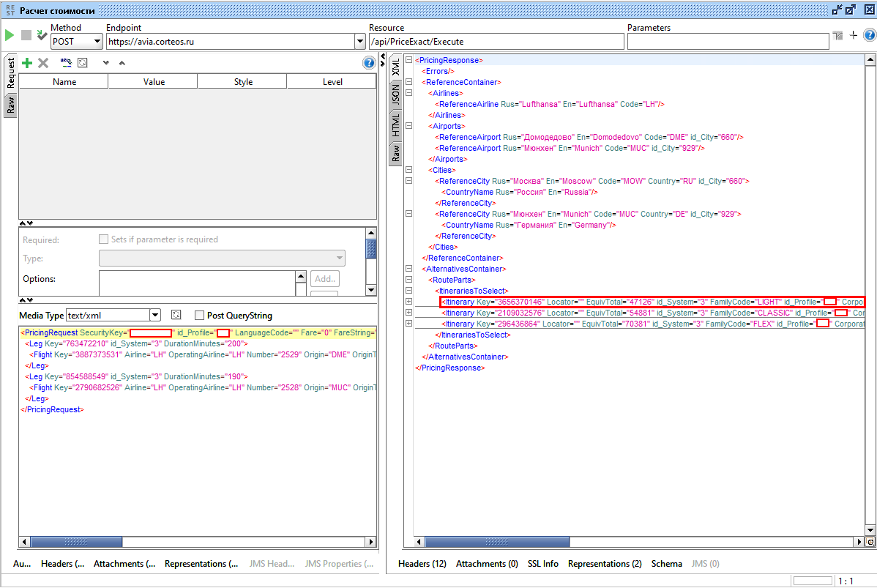Open the Media Type text/xml dropdown
This screenshot has width=877, height=588.
(154, 316)
